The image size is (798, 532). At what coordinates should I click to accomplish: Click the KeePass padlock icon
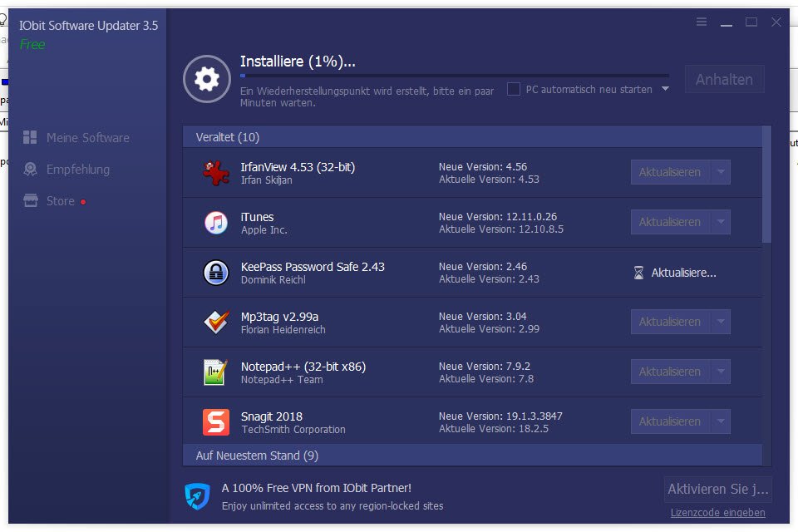pyautogui.click(x=216, y=273)
